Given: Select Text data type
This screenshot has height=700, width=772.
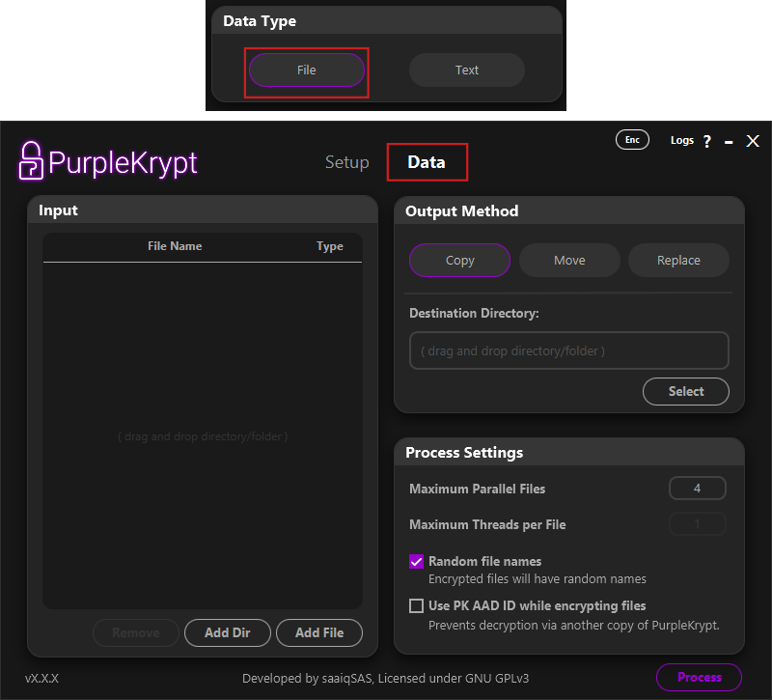Looking at the screenshot, I should click(467, 70).
